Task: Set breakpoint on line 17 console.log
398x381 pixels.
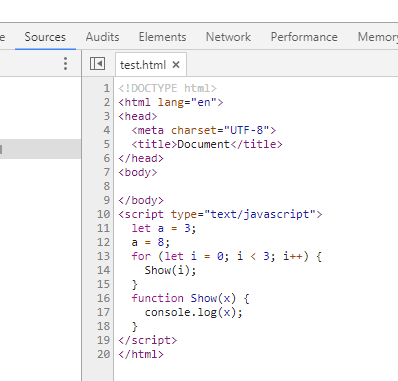Action: click(103, 312)
